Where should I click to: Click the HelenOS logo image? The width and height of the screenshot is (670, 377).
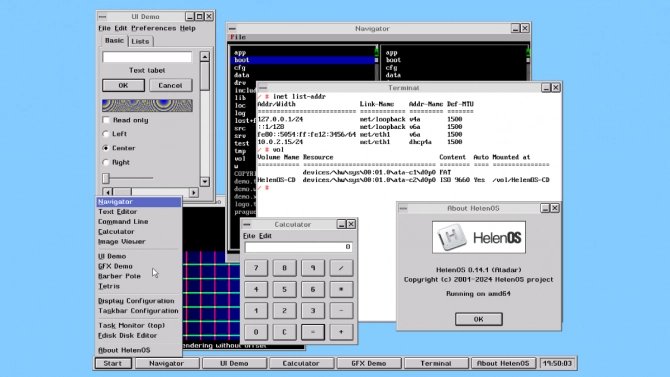click(479, 237)
